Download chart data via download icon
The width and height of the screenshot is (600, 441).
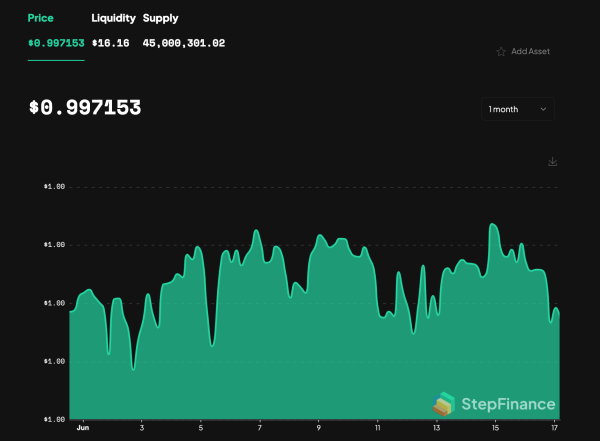[x=553, y=162]
